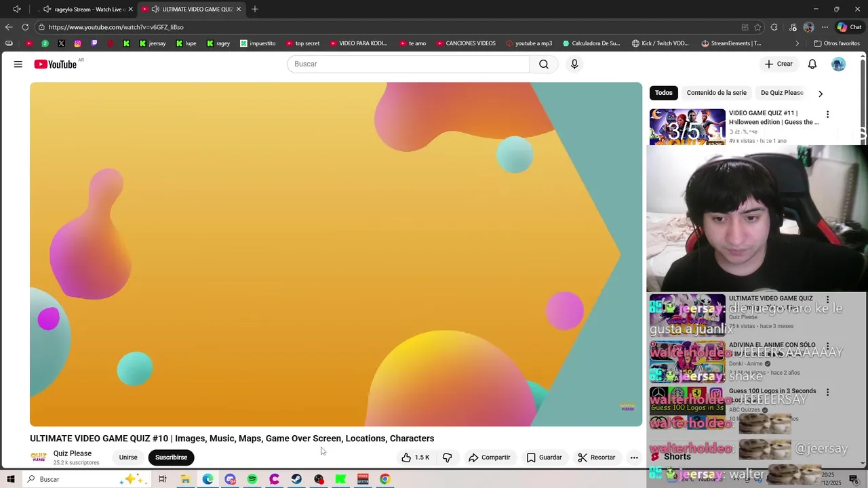
Task: Switch to the ULTIMATE VIDEO GAME QUIZ tab
Action: tap(191, 9)
